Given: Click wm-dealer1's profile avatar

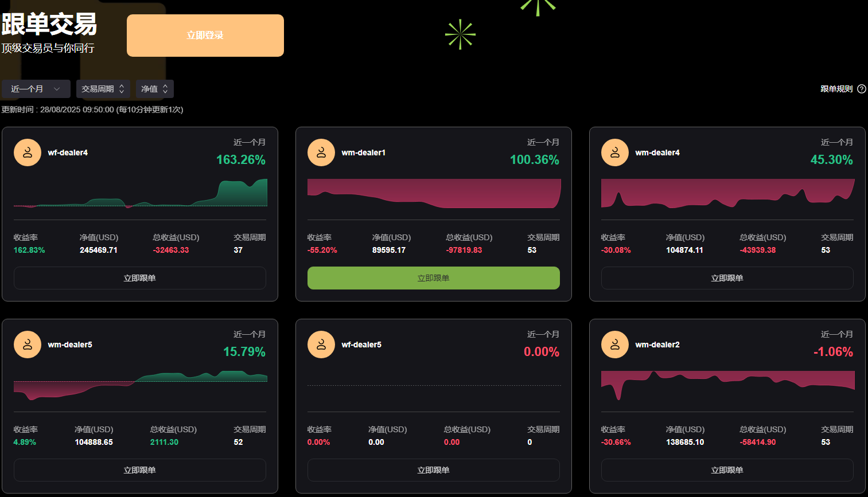Looking at the screenshot, I should [321, 152].
